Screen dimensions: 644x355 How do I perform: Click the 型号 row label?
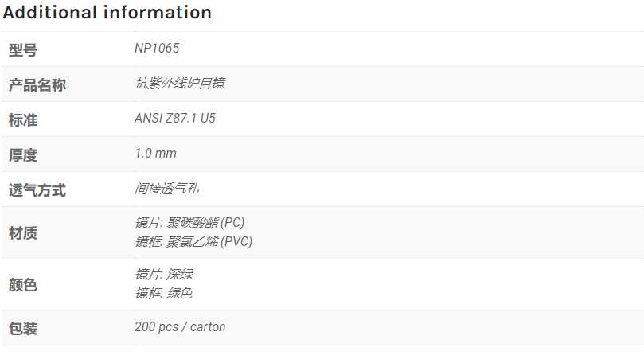click(x=23, y=49)
